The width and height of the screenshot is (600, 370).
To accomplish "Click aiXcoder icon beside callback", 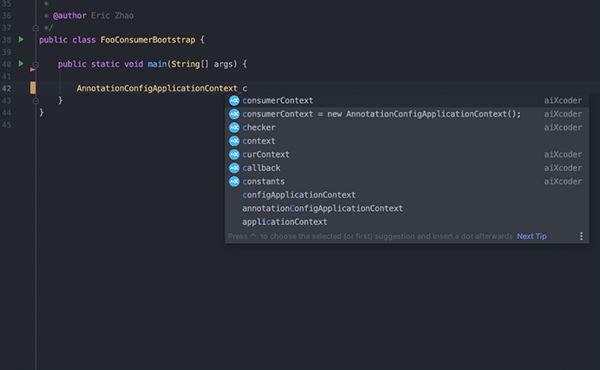I will pos(234,168).
